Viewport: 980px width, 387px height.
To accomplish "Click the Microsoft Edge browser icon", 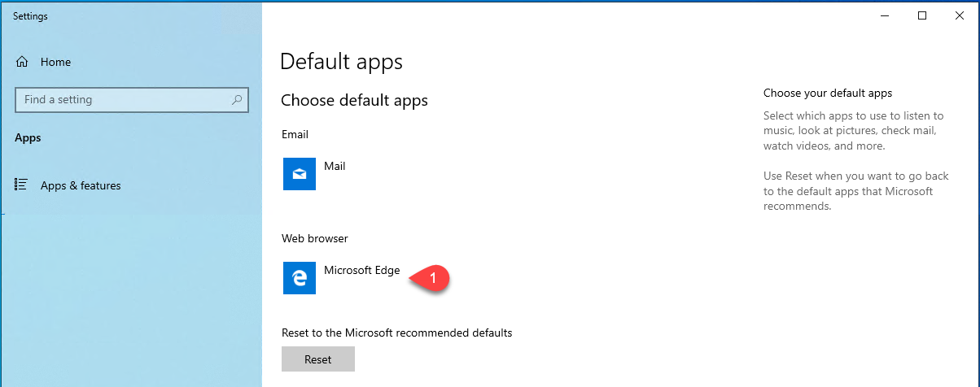I will (300, 278).
